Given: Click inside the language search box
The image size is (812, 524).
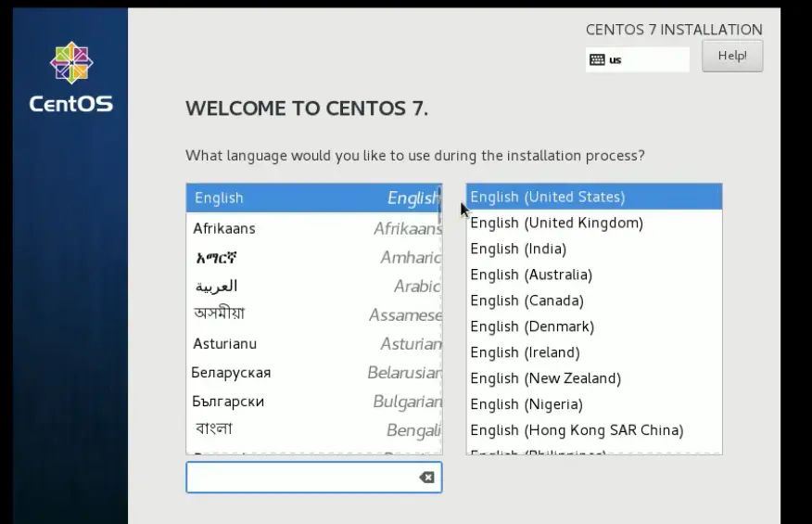Looking at the screenshot, I should (x=314, y=478).
